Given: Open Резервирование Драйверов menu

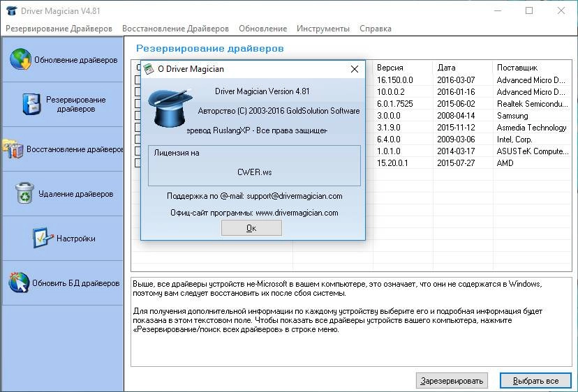Looking at the screenshot, I should (x=59, y=29).
